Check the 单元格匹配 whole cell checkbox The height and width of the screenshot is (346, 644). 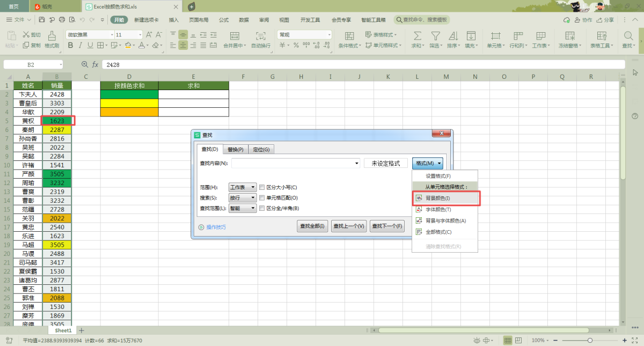(262, 198)
